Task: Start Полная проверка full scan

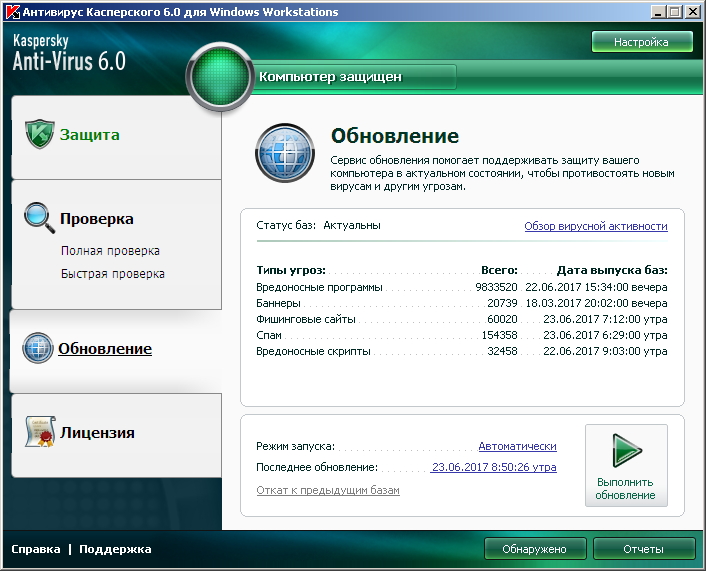Action: [x=110, y=251]
